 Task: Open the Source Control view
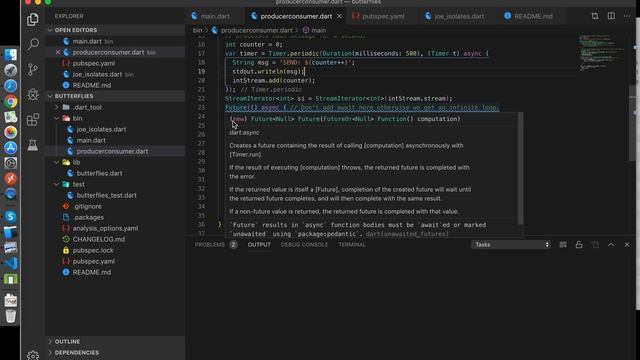click(33, 69)
